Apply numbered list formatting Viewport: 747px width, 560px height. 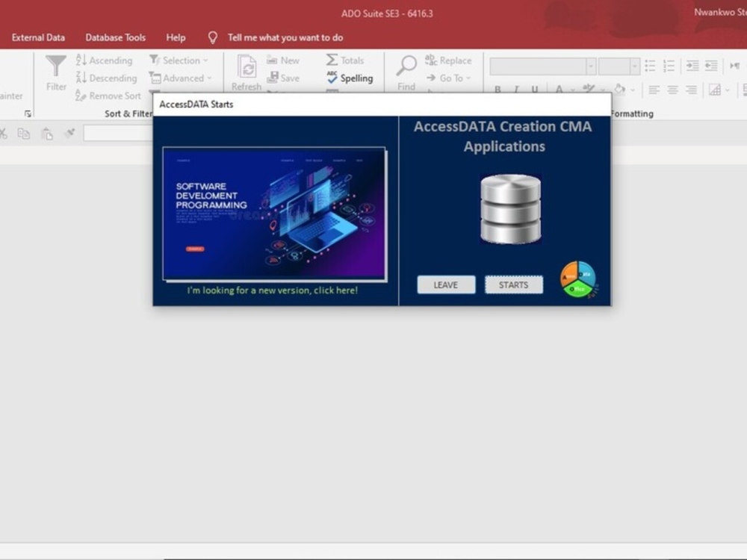pyautogui.click(x=669, y=66)
